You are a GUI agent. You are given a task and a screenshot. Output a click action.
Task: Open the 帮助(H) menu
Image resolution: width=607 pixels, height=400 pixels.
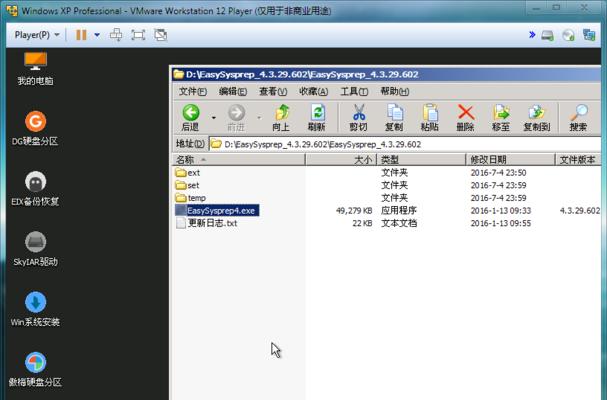tap(394, 91)
